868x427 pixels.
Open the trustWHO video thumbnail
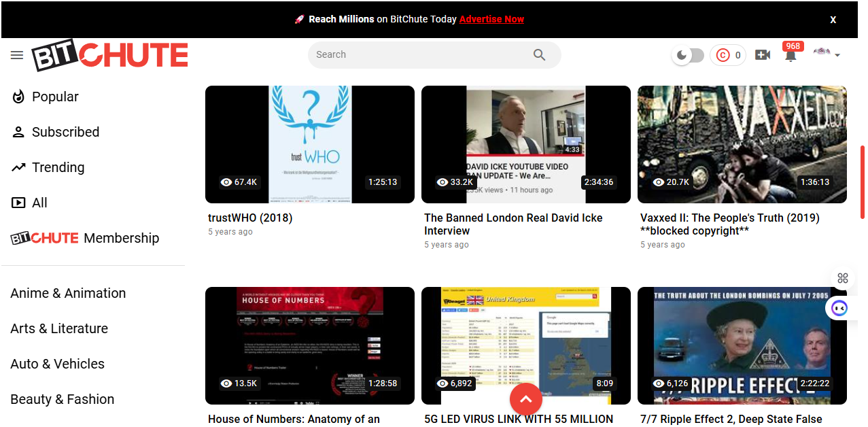tap(310, 144)
